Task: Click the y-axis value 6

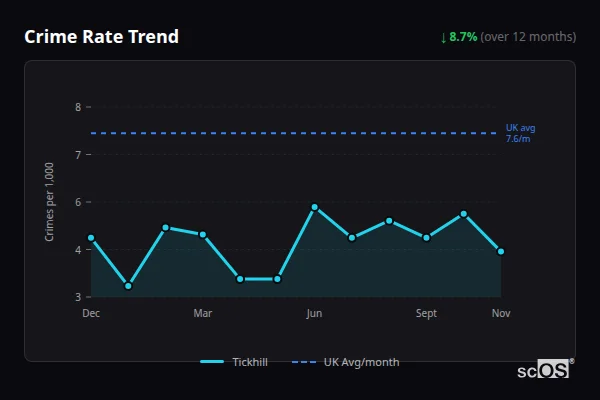Action: pyautogui.click(x=78, y=202)
